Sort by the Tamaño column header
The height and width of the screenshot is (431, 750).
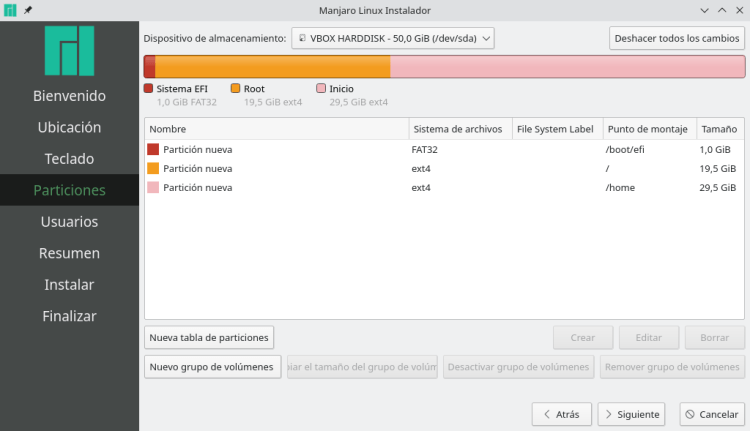tap(720, 129)
